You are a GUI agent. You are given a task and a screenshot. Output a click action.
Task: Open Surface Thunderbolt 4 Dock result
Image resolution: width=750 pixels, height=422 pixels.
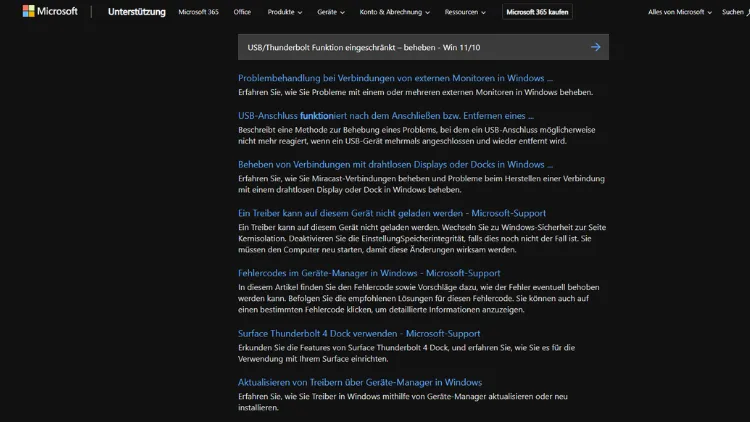tap(359, 333)
